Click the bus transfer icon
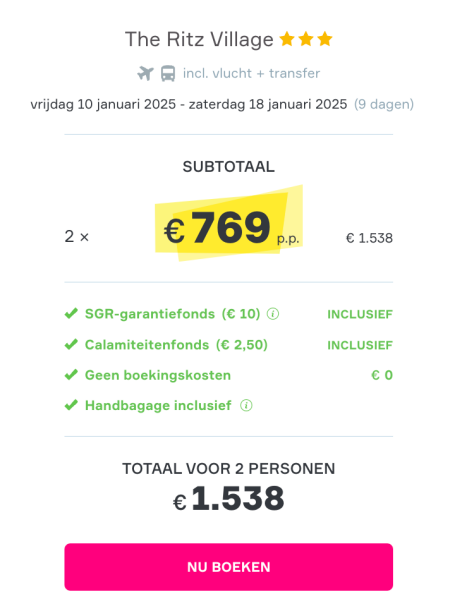Image resolution: width=450 pixels, height=604 pixels. coord(168,73)
